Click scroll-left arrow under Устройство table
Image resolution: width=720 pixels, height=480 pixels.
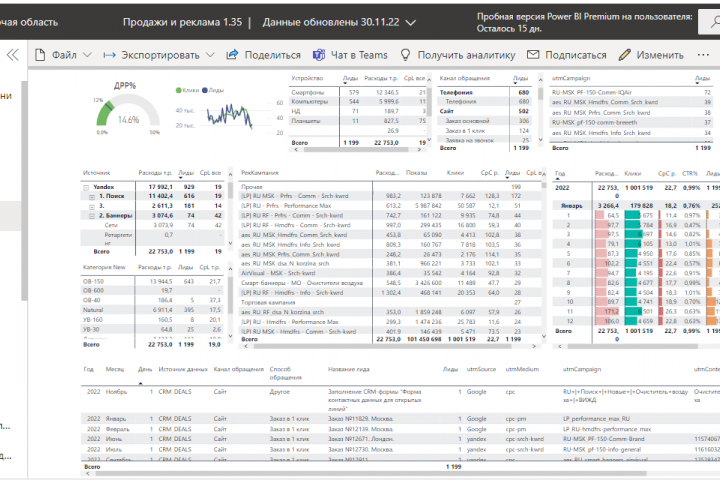click(296, 150)
